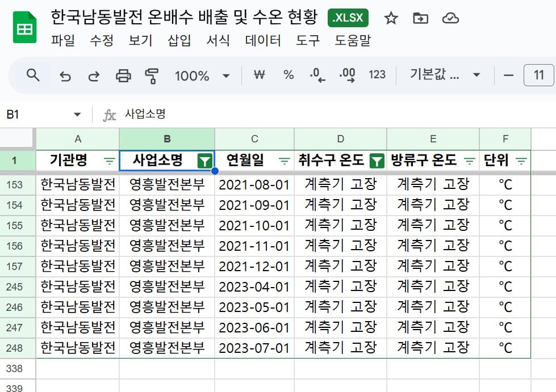Open the 기본값 font dropdown
Screen dimensions: 556x392
pos(445,75)
